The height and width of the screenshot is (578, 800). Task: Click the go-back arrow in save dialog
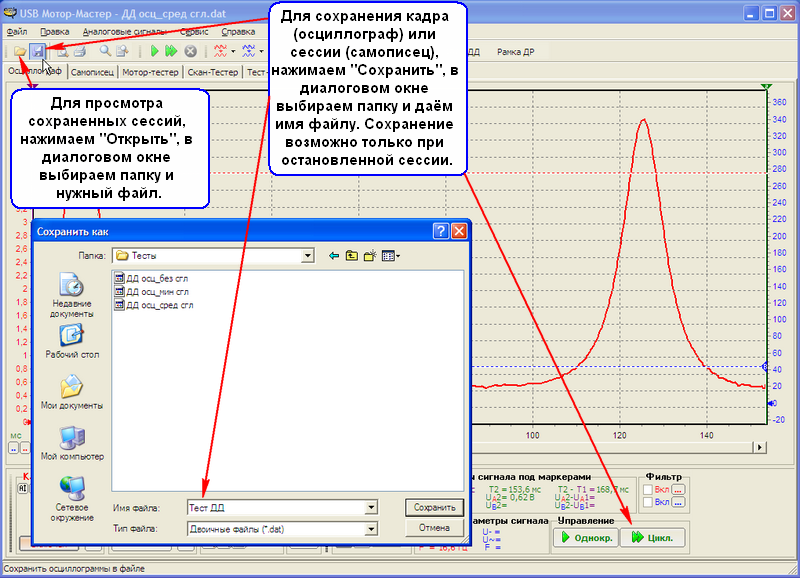pyautogui.click(x=334, y=256)
